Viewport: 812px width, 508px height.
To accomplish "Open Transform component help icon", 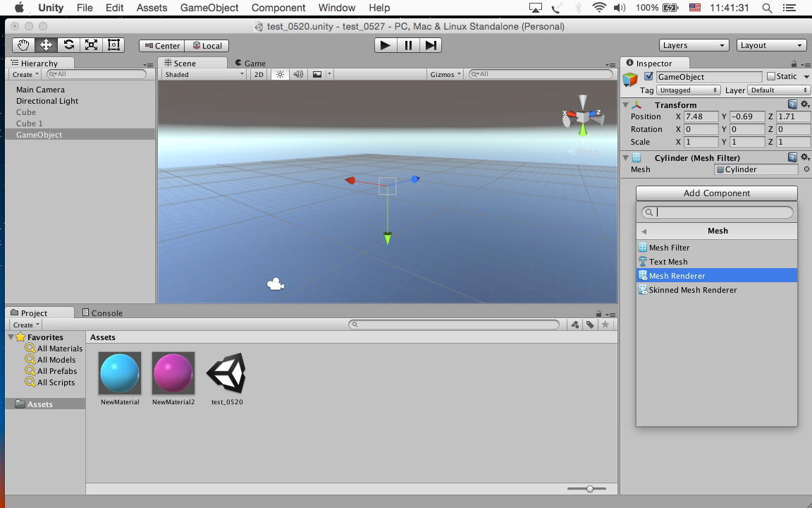I will [x=792, y=104].
